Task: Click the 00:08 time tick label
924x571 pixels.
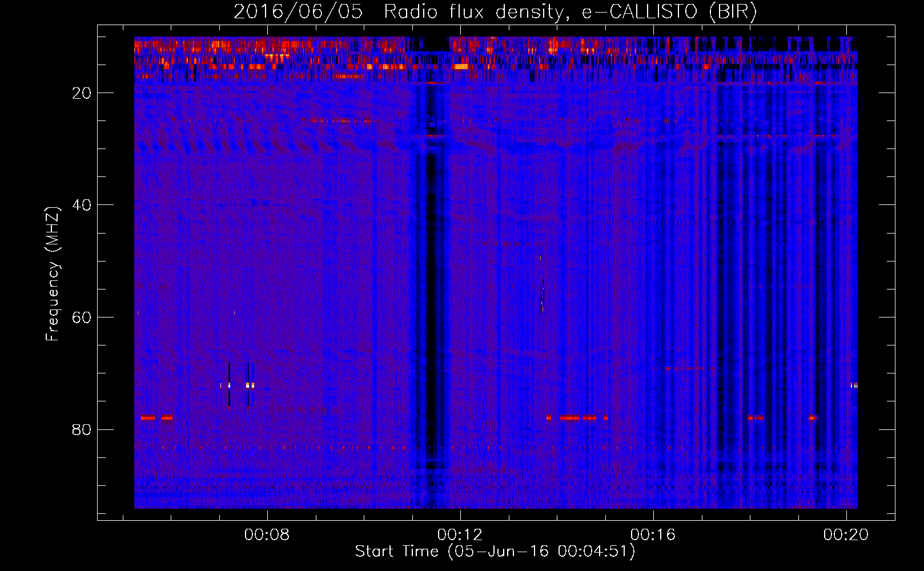Action: tap(267, 534)
